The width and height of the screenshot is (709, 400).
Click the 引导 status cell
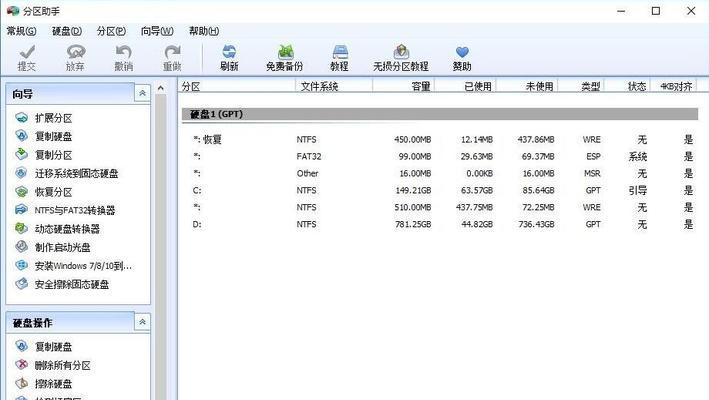coord(638,190)
